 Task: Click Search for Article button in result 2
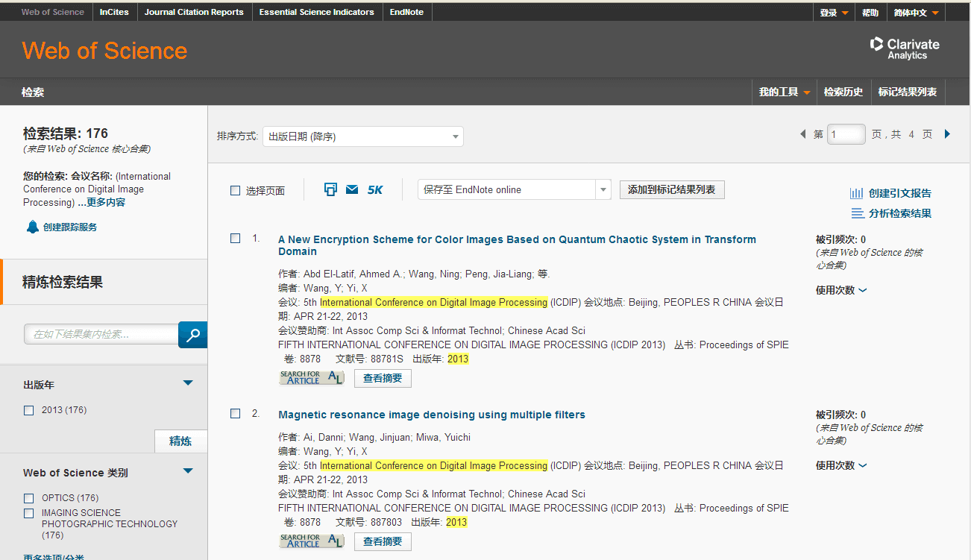coord(312,541)
